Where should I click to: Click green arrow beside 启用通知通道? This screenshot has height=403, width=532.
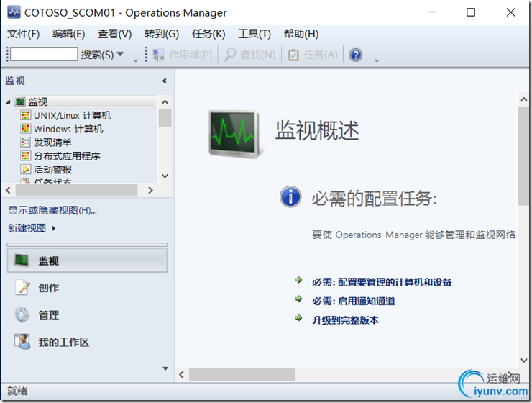pyautogui.click(x=298, y=299)
